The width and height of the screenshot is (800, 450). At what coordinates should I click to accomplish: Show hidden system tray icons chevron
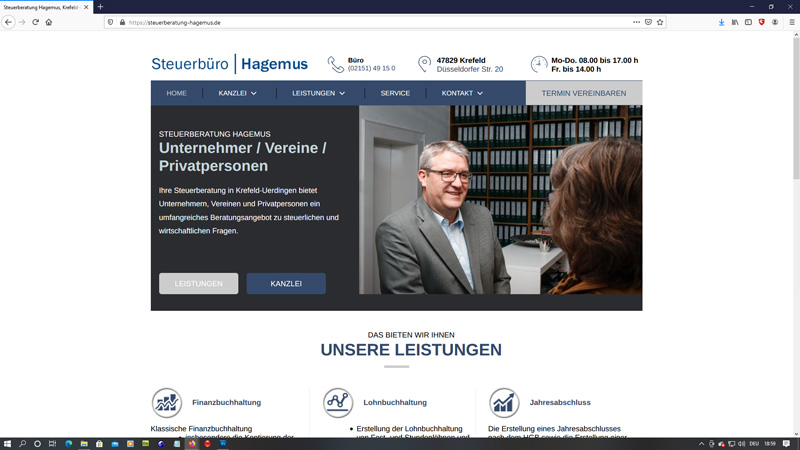(x=701, y=444)
